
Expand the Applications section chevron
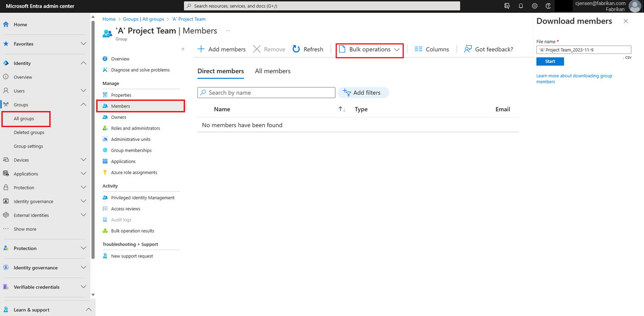pos(83,174)
